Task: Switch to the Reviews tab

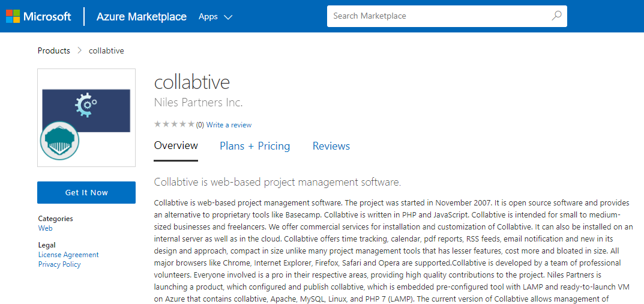Action: click(331, 146)
